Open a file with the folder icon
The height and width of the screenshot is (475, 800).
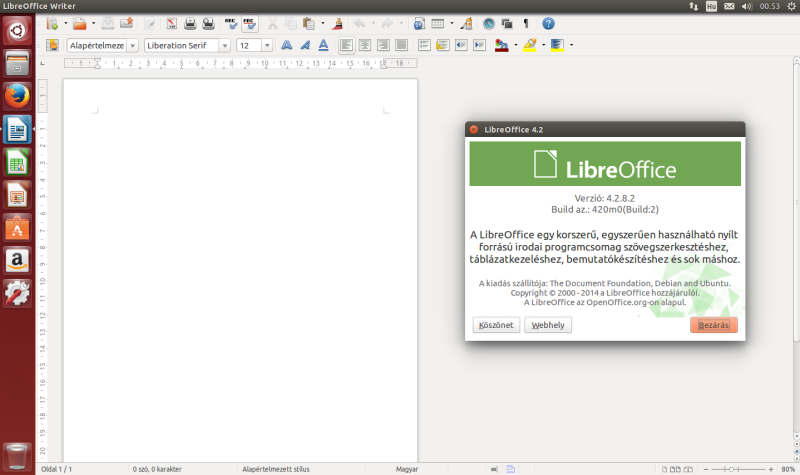pos(80,23)
